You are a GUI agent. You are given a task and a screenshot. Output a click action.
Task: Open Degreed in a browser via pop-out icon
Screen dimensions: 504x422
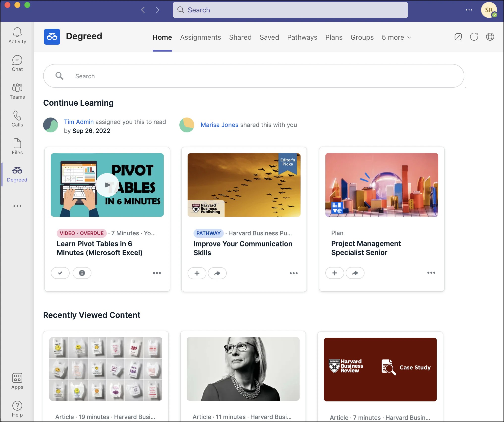(458, 36)
